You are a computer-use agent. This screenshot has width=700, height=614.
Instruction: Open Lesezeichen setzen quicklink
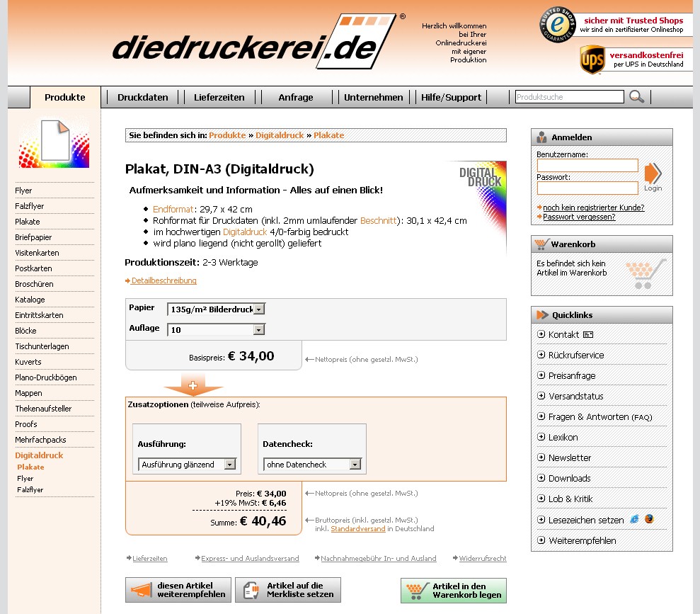click(586, 520)
